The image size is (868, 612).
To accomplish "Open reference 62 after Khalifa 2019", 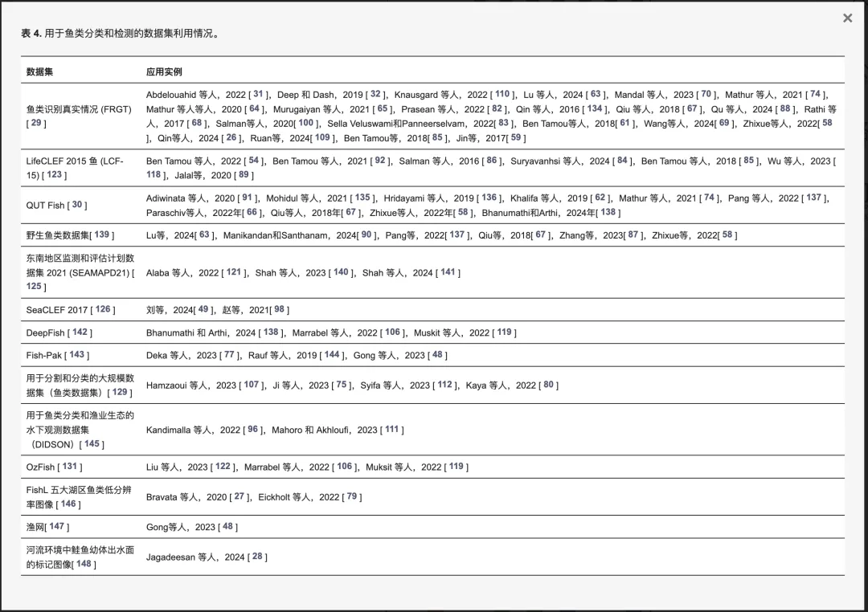I will pyautogui.click(x=600, y=198).
